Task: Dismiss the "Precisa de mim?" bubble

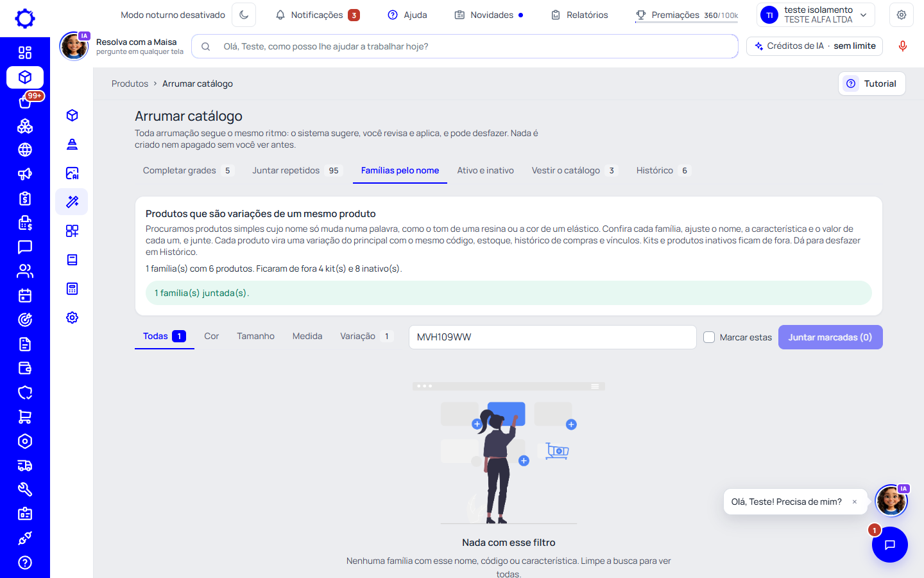Action: (x=855, y=502)
